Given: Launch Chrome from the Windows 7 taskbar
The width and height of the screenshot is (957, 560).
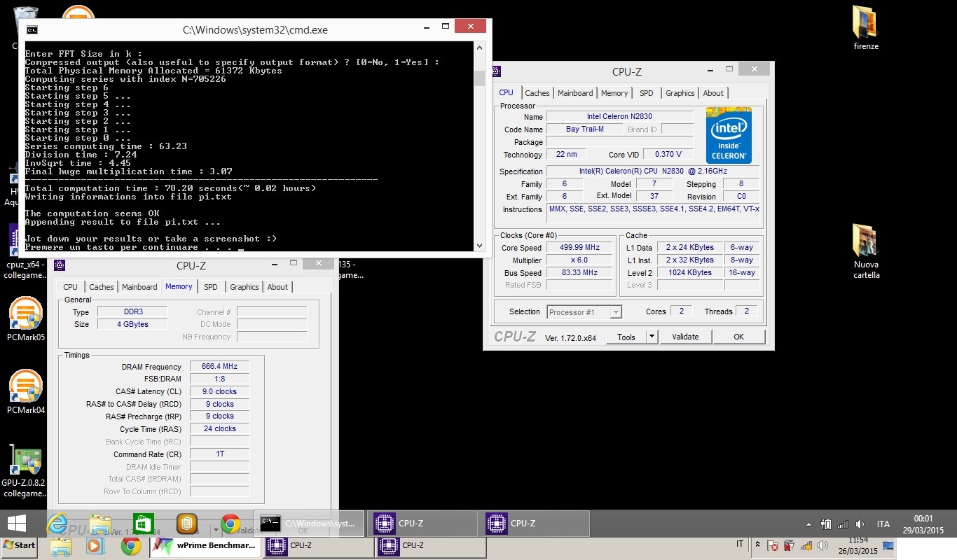Looking at the screenshot, I should (x=130, y=546).
